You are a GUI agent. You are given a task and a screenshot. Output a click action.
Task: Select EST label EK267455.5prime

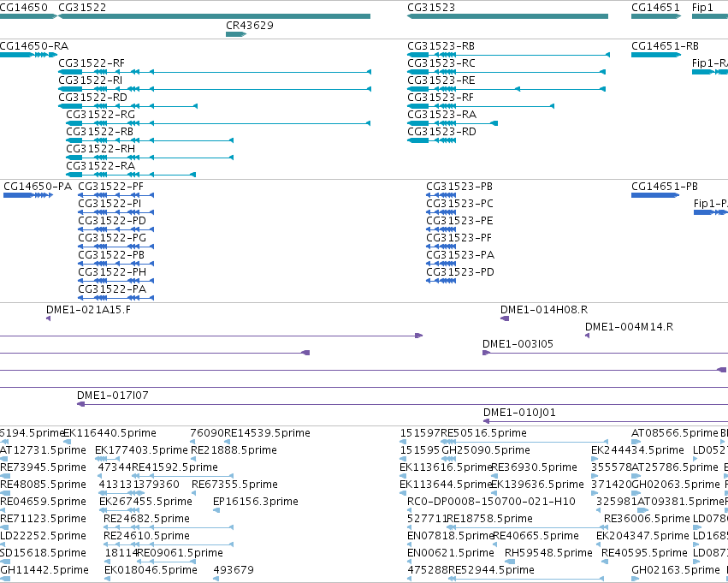click(145, 503)
